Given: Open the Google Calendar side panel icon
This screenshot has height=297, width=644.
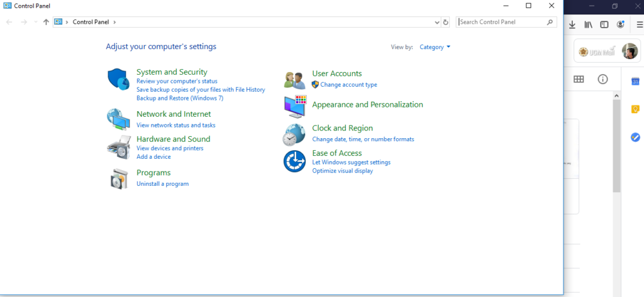Looking at the screenshot, I should coord(635,81).
